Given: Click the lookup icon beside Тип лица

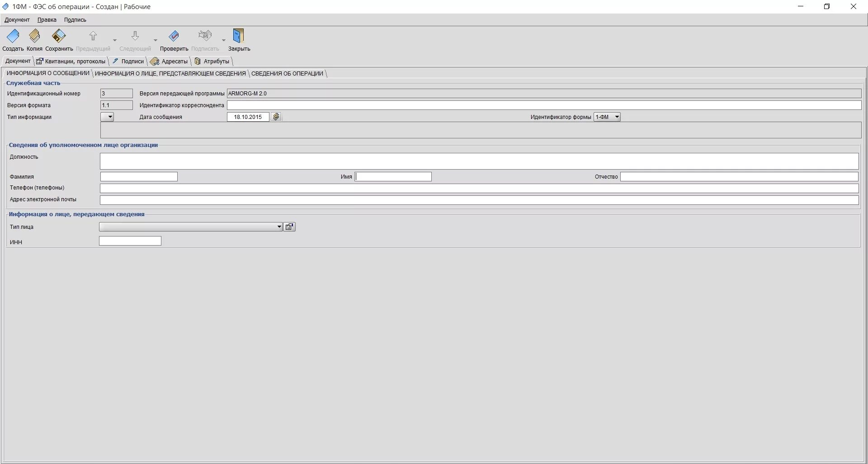Looking at the screenshot, I should (x=289, y=227).
